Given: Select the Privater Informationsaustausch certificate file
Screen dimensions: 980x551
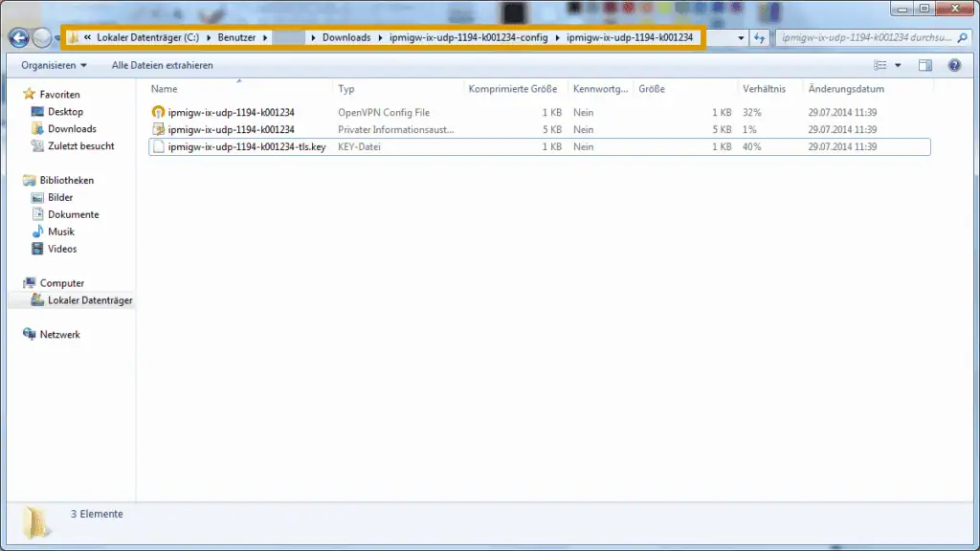Looking at the screenshot, I should coord(230,129).
